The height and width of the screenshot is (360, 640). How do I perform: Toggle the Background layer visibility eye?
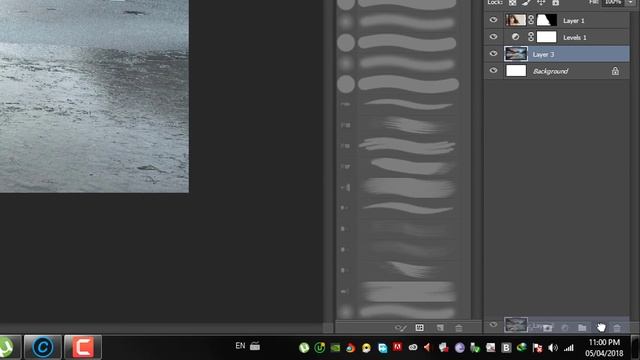[493, 71]
